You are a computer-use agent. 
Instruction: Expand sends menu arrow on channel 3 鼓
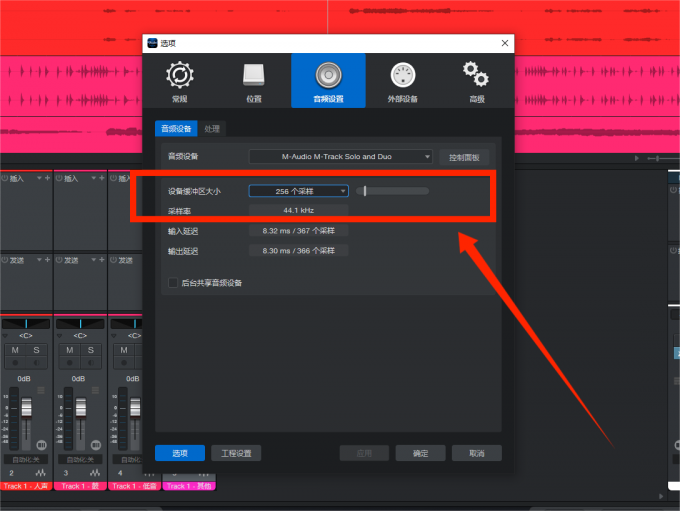(94, 259)
